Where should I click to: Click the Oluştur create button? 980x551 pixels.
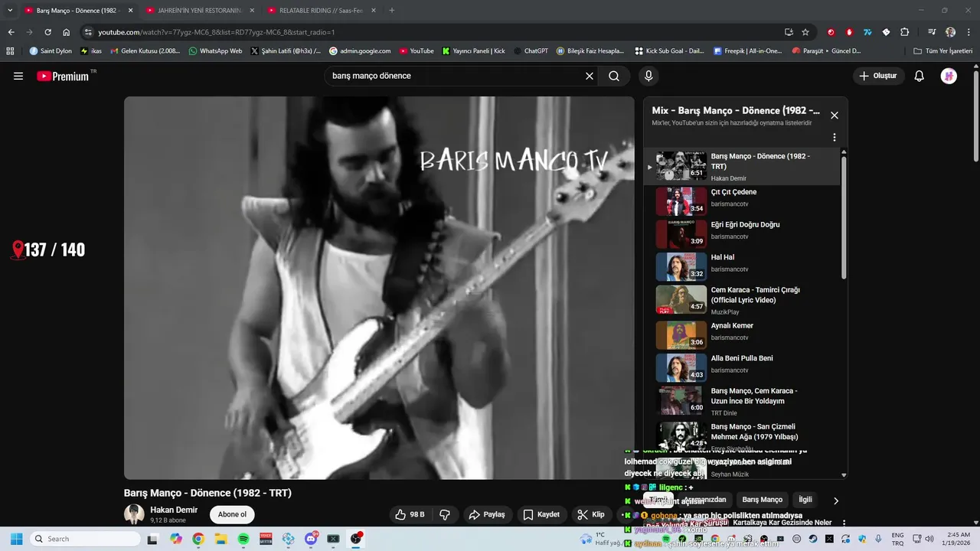(879, 76)
